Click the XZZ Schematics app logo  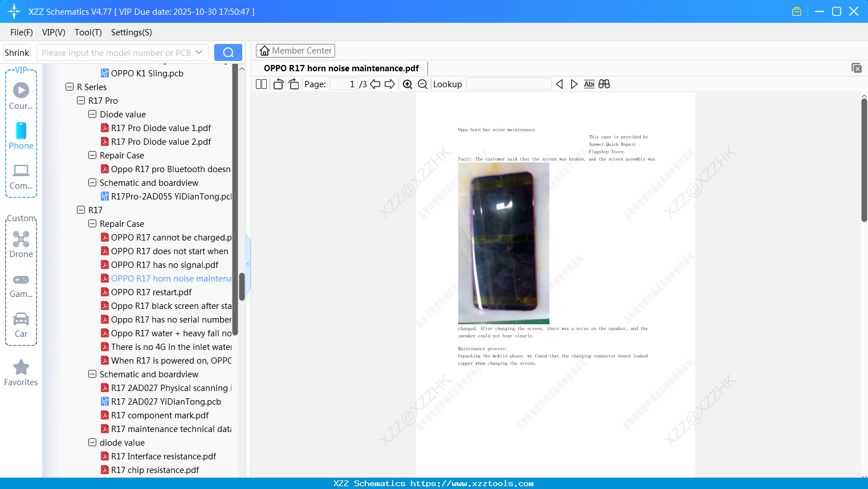pos(14,11)
